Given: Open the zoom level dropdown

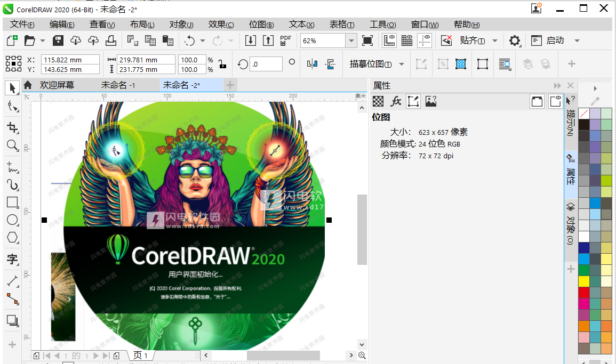Looking at the screenshot, I should (351, 41).
